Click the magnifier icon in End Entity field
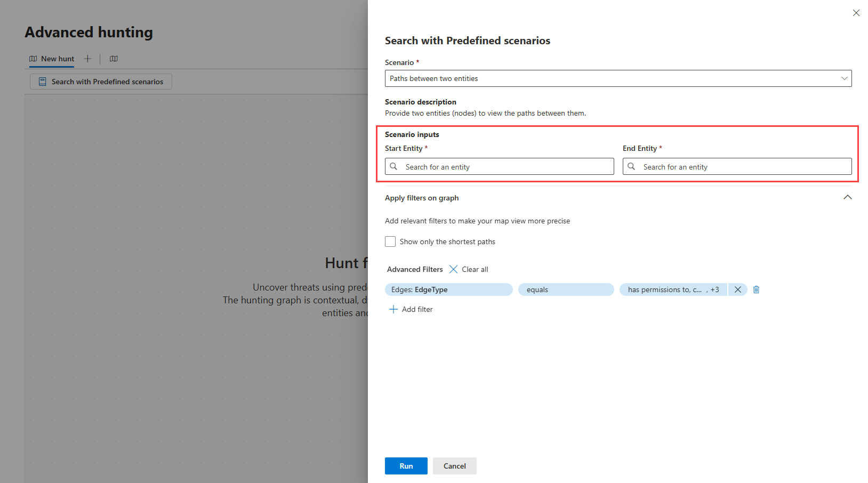 click(631, 166)
